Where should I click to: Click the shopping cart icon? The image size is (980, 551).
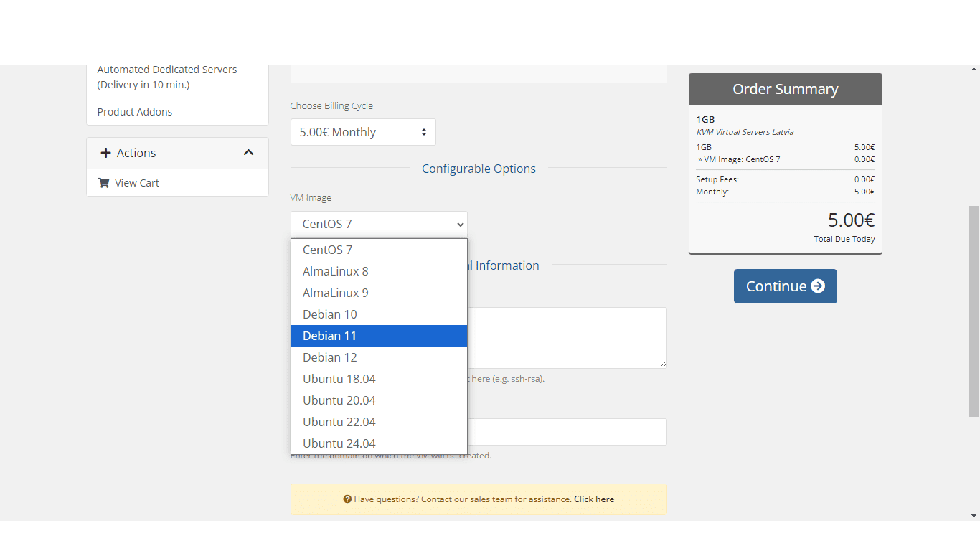[103, 183]
